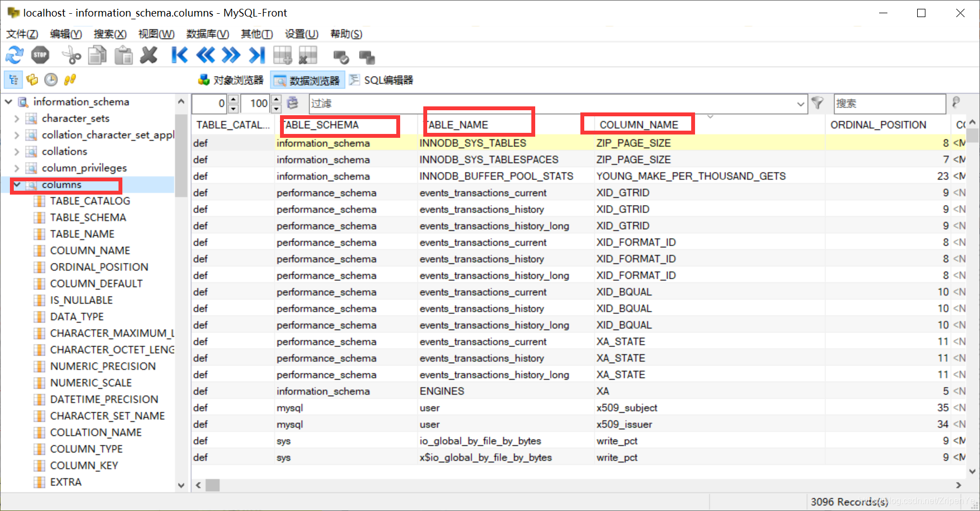Open the 文件(Z) menu
This screenshot has width=980, height=511.
pyautogui.click(x=22, y=34)
